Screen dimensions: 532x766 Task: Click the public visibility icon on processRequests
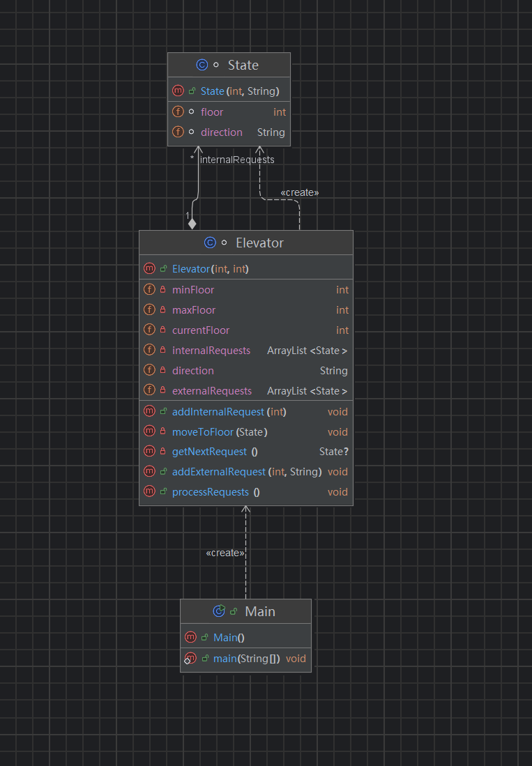pyautogui.click(x=163, y=491)
